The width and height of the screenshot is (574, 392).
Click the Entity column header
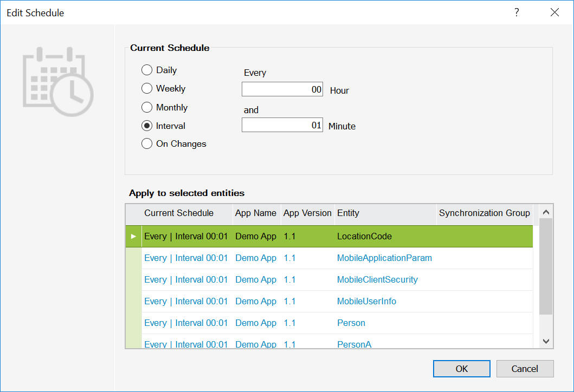[348, 213]
